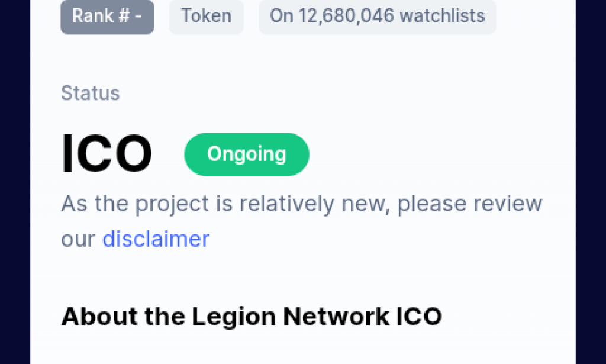Click the watchlists badge to view watchers

coord(377,17)
